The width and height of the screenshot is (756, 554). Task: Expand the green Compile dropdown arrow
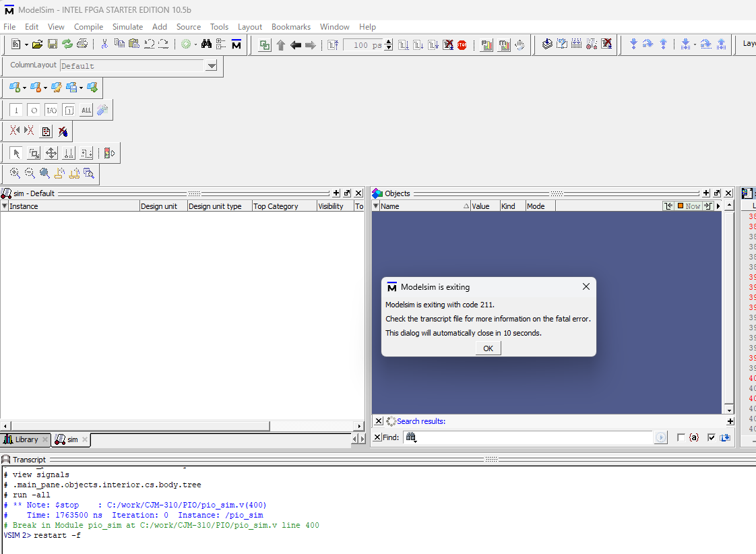click(x=195, y=45)
